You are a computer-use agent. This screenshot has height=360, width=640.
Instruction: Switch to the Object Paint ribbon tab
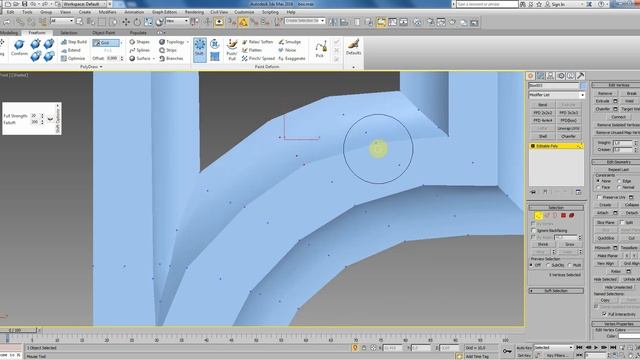click(x=103, y=33)
